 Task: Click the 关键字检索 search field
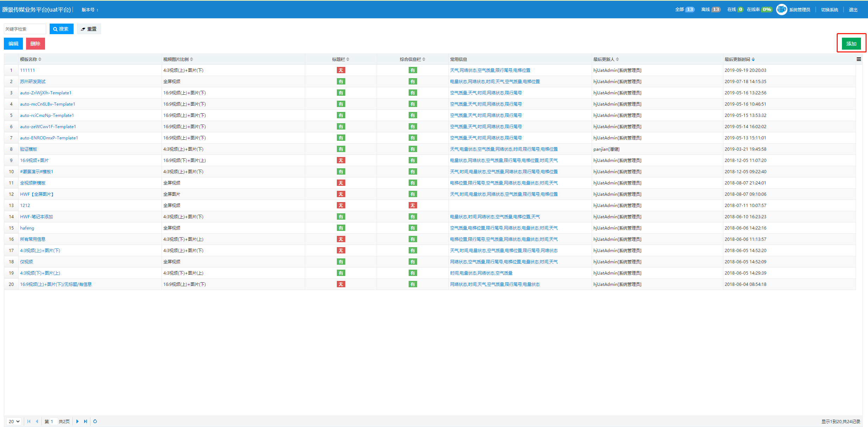25,29
